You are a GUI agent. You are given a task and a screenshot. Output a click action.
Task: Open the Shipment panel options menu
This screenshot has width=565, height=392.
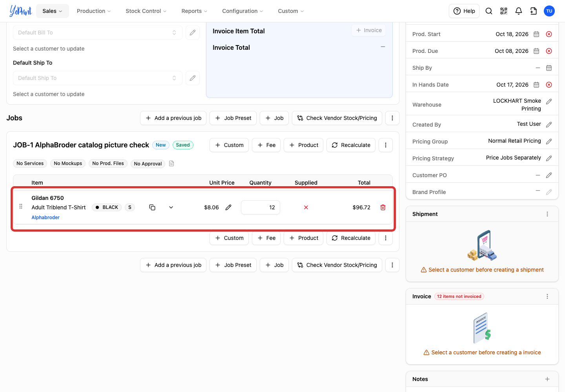coord(547,214)
